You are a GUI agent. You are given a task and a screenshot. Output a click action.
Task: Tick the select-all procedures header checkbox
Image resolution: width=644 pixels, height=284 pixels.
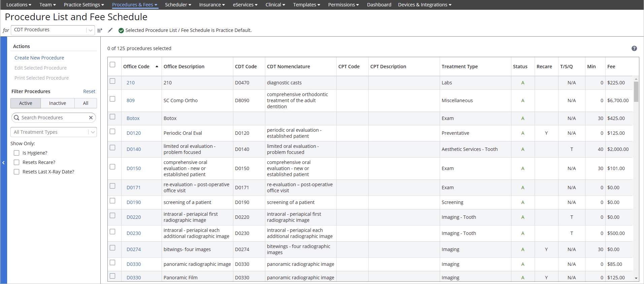pos(112,65)
